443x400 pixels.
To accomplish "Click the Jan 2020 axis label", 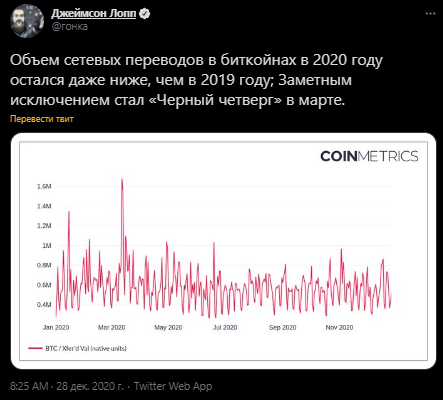I will (x=56, y=327).
